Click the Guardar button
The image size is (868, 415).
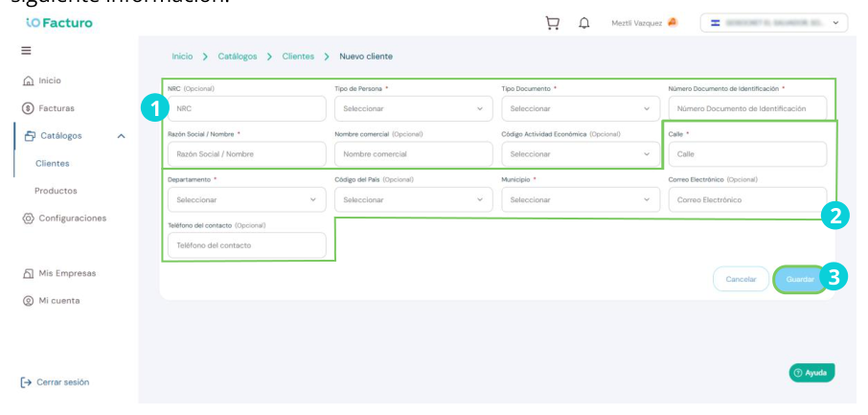tap(799, 279)
